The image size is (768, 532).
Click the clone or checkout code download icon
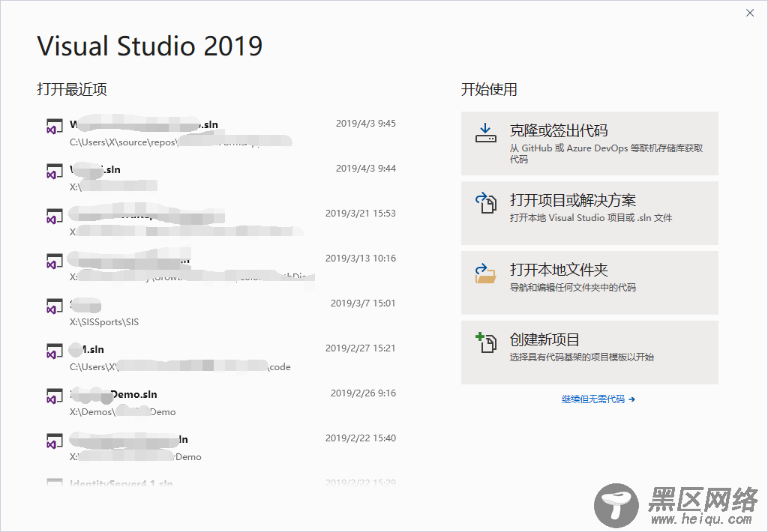[x=485, y=133]
